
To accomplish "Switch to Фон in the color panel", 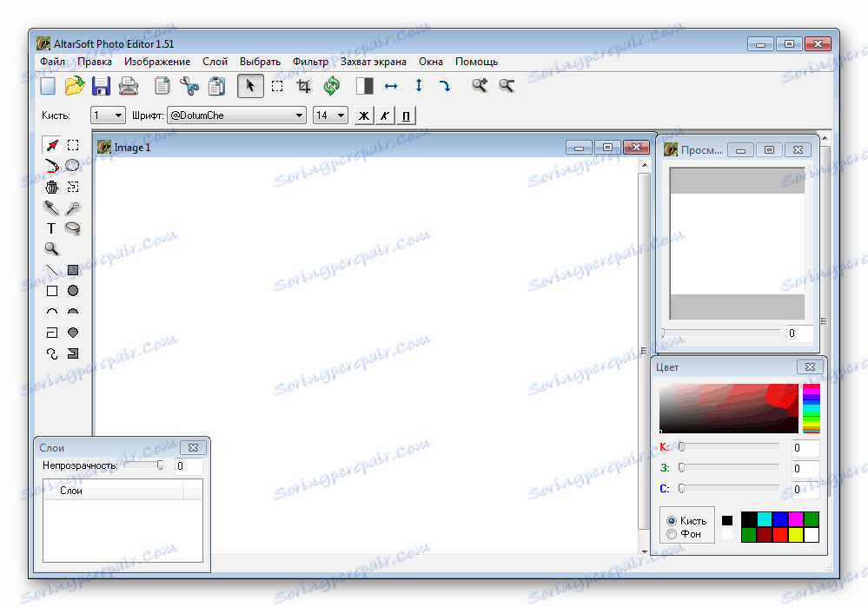I will 673,535.
